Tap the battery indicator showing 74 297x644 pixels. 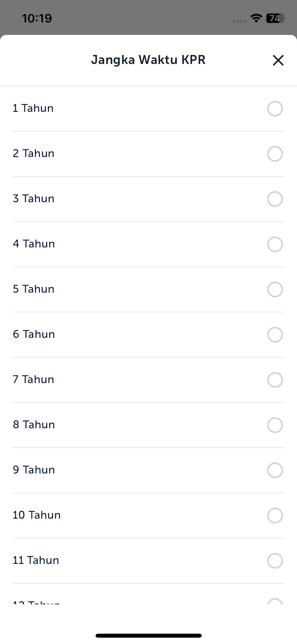pyautogui.click(x=276, y=18)
